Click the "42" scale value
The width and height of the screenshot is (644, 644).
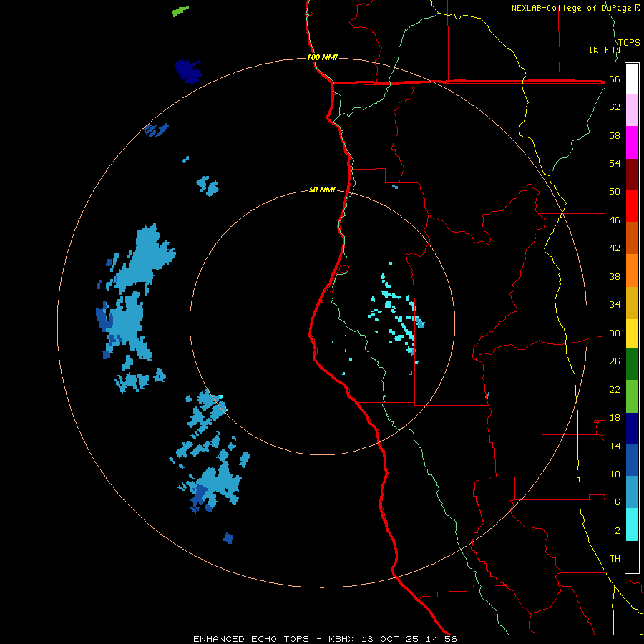click(x=615, y=248)
